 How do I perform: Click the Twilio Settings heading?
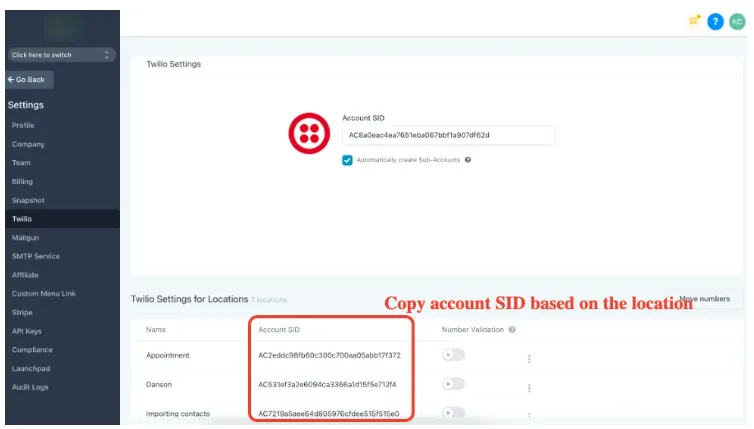[174, 64]
